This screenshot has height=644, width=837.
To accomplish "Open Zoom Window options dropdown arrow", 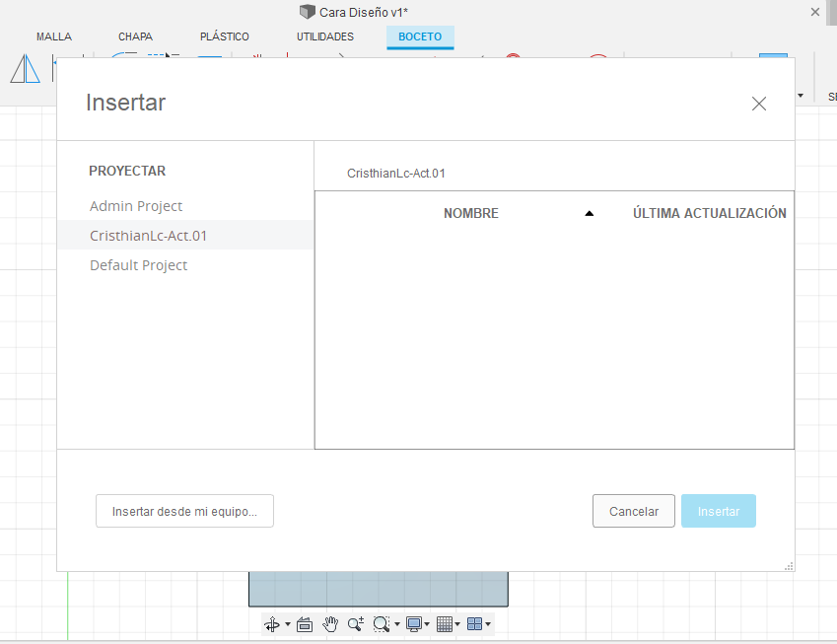I will click(397, 624).
